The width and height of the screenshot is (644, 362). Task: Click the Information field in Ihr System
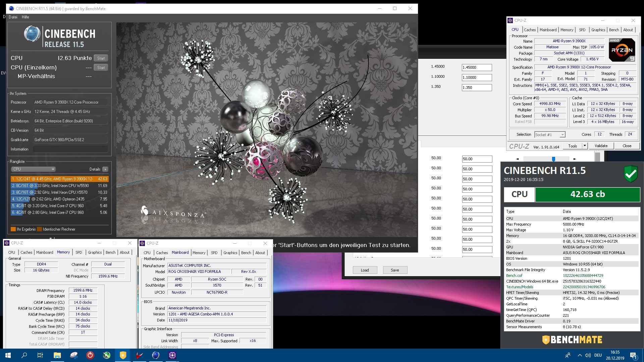(70, 149)
